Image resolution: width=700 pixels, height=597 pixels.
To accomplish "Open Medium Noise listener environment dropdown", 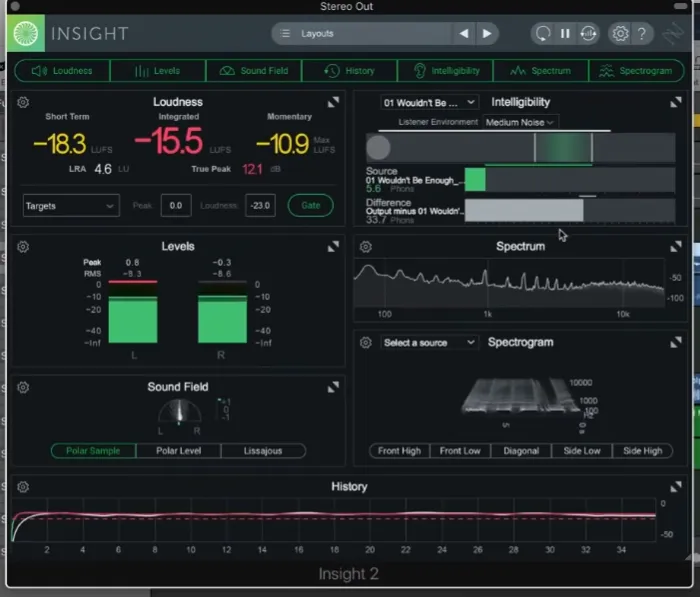I will (520, 122).
